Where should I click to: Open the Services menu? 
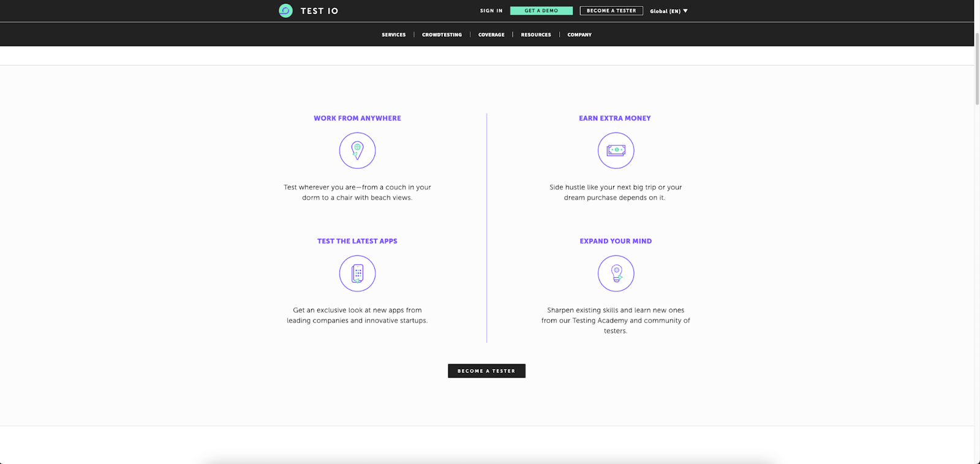tap(393, 35)
